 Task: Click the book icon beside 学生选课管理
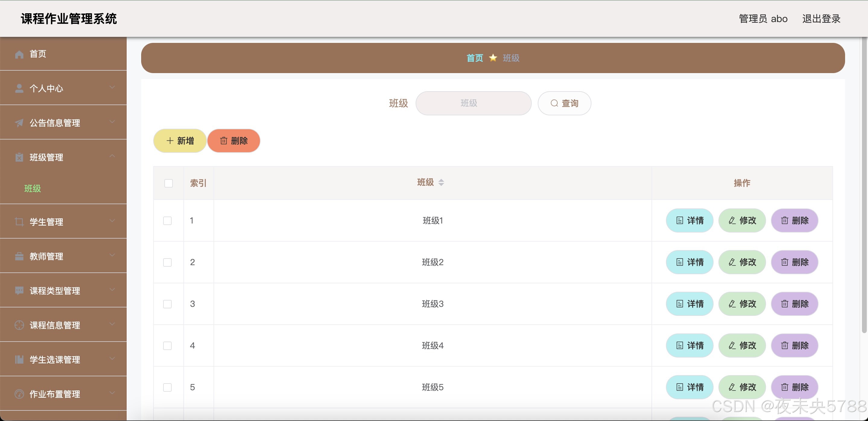[19, 360]
